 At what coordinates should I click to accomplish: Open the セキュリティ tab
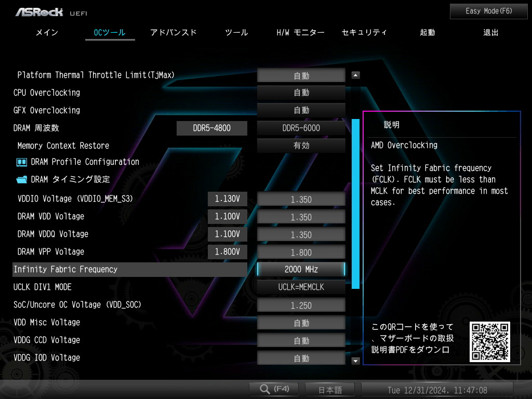click(364, 33)
